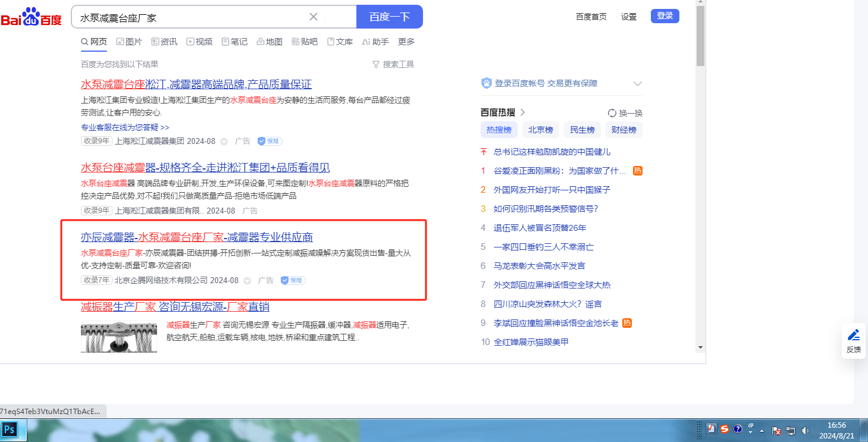Viewport: 868px width, 442px height.
Task: Switch to the 图片 search tab
Action: pyautogui.click(x=129, y=42)
